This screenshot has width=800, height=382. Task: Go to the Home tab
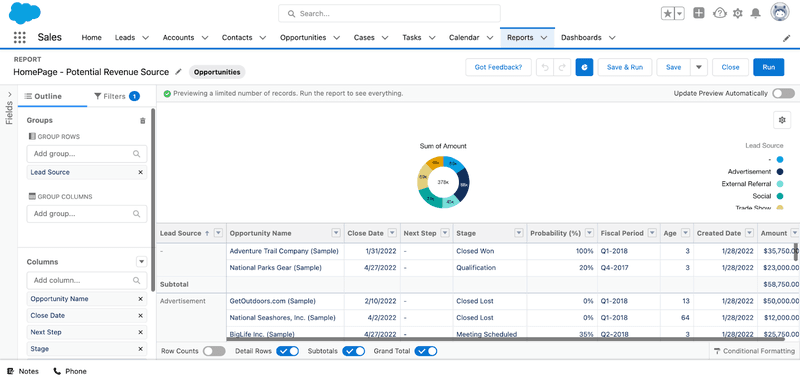(91, 38)
